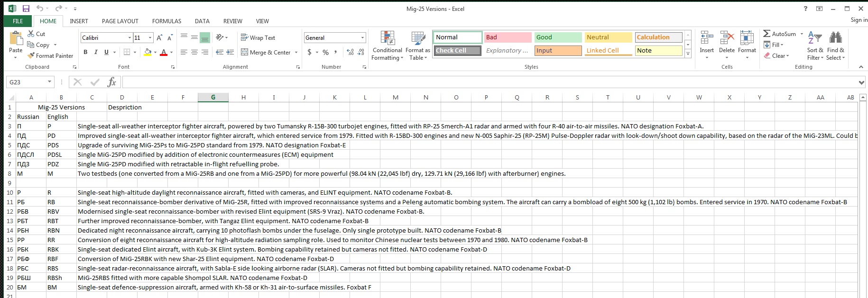Image resolution: width=868 pixels, height=298 pixels.
Task: Toggle bottom vertical alignment
Action: coord(205,37)
